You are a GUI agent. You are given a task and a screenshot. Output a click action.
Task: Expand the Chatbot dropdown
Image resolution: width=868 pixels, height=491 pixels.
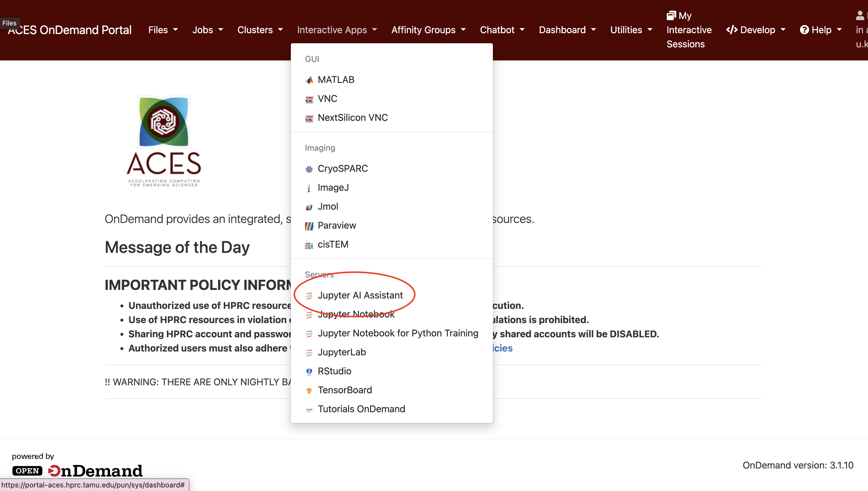coord(502,30)
